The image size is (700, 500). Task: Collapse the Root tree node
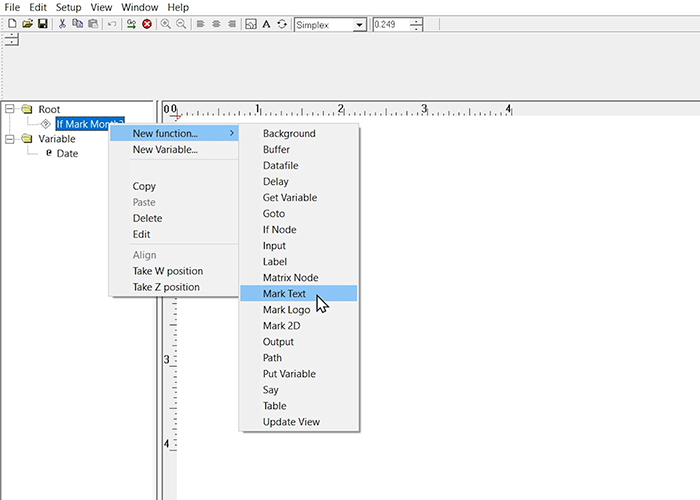coord(9,109)
